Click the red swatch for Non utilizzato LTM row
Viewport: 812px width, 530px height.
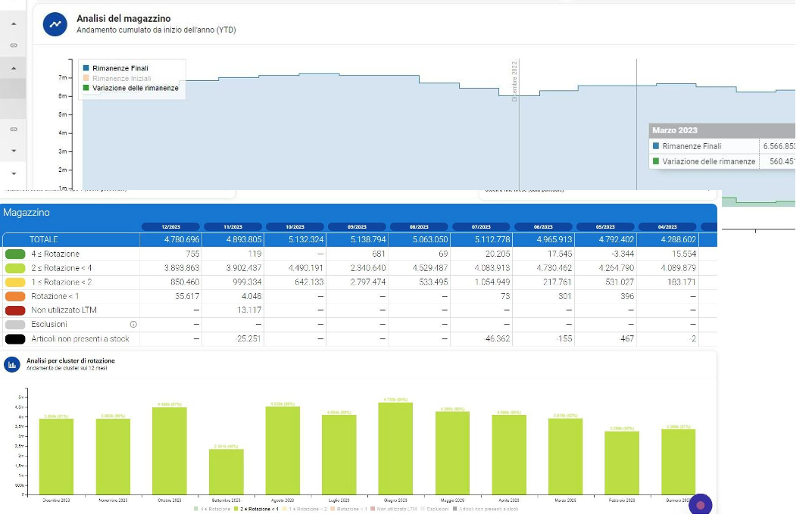15,310
